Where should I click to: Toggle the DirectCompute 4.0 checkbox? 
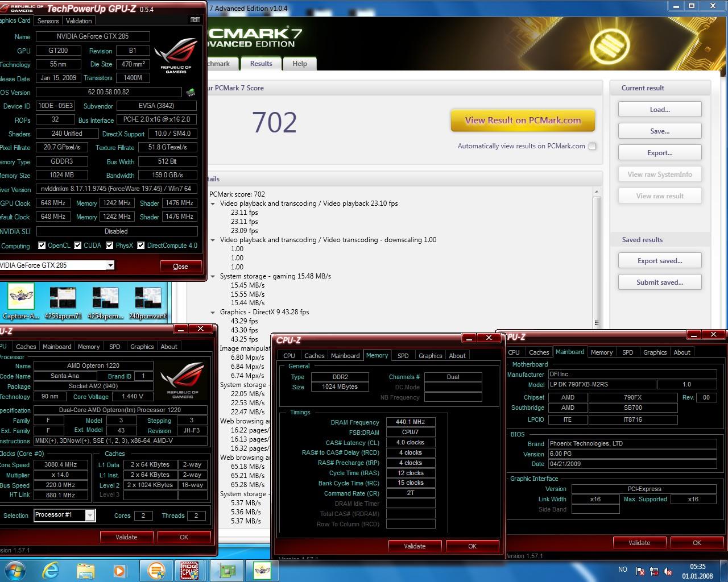[x=140, y=246]
